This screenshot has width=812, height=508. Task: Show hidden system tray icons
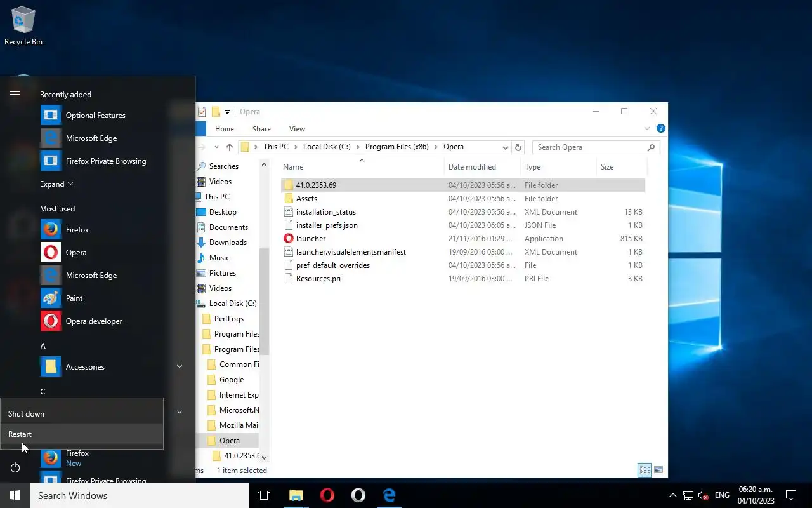(x=672, y=495)
